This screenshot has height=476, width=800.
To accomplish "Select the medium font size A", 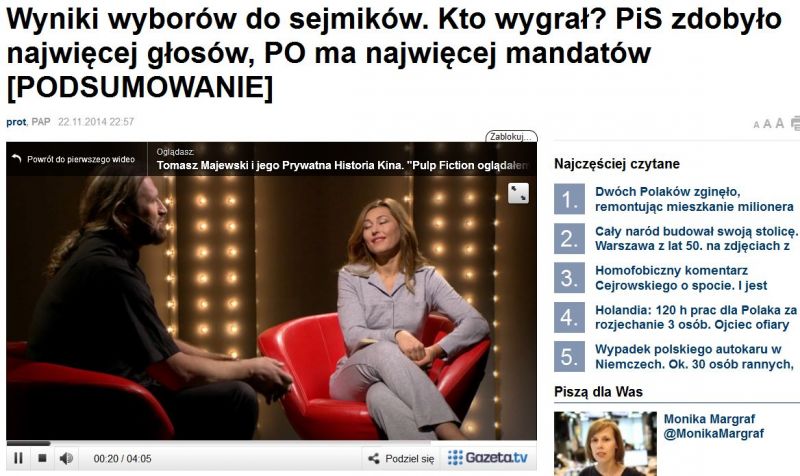I will tap(767, 123).
